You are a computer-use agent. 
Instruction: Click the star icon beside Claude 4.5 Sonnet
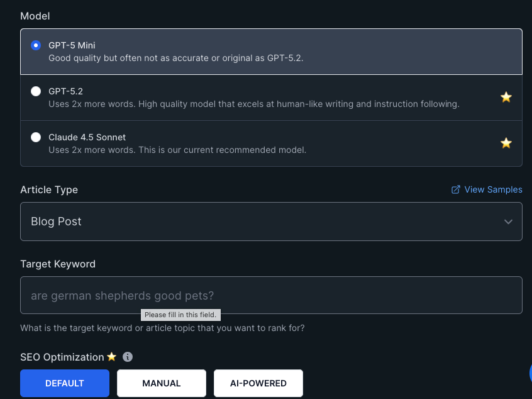click(506, 143)
